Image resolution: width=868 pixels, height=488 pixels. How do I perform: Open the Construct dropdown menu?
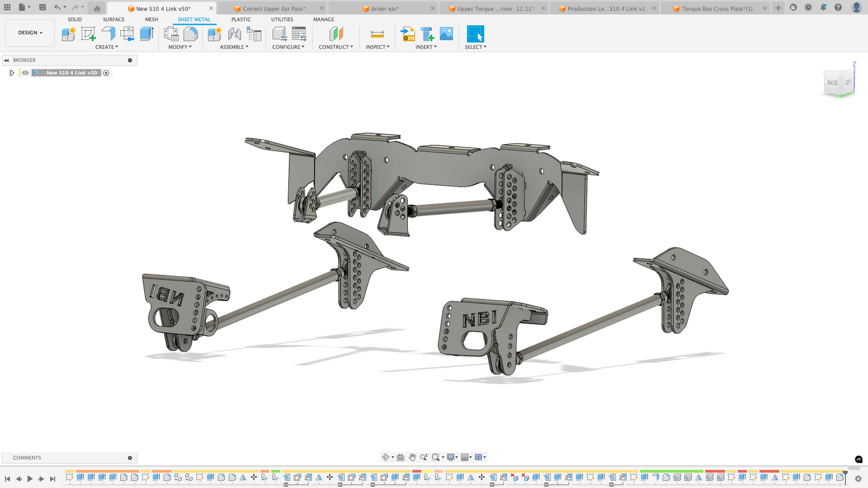336,47
